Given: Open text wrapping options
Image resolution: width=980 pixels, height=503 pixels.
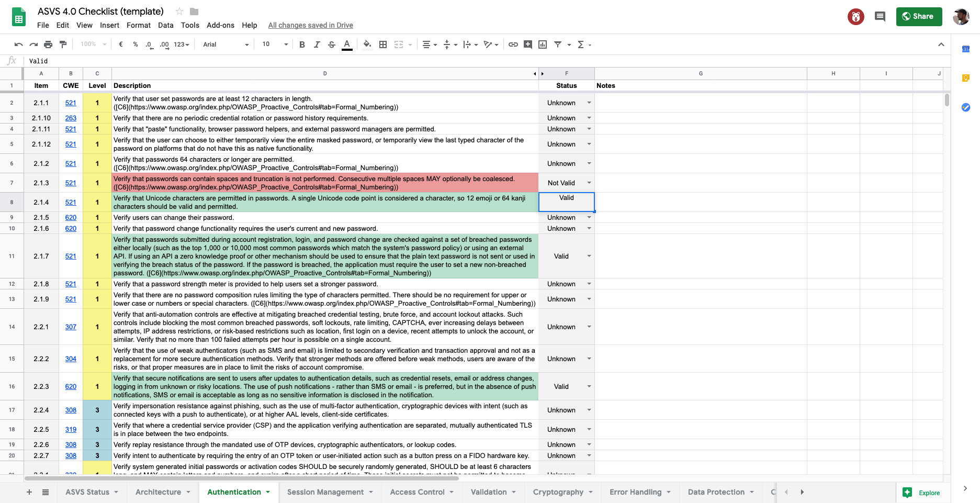Looking at the screenshot, I should 470,44.
